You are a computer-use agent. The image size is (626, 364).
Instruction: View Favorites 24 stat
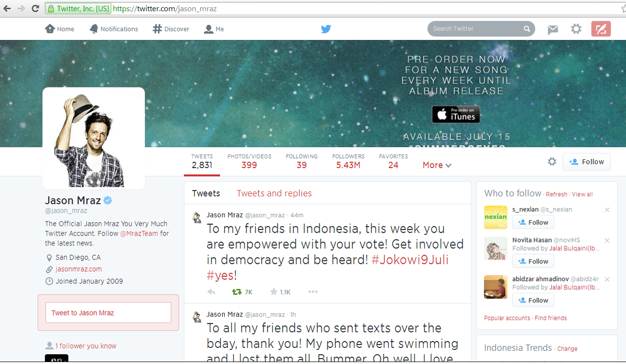(x=393, y=162)
